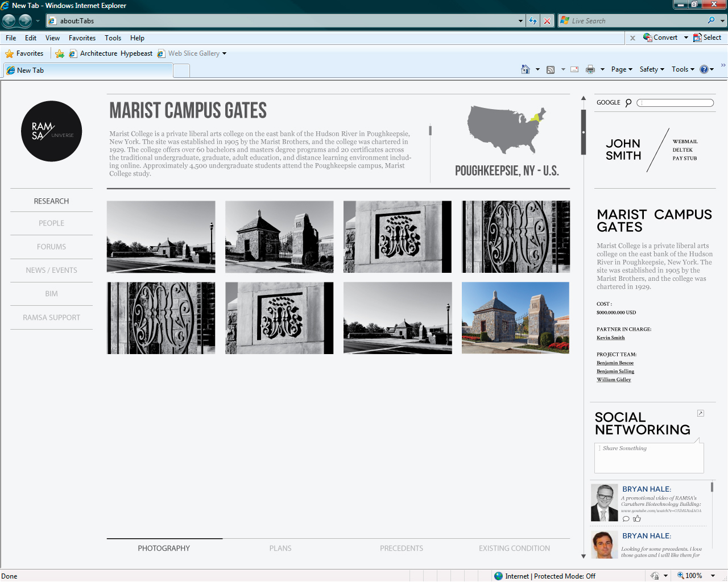Click the Refresh button beside address bar
Image resolution: width=728 pixels, height=582 pixels.
pyautogui.click(x=533, y=21)
